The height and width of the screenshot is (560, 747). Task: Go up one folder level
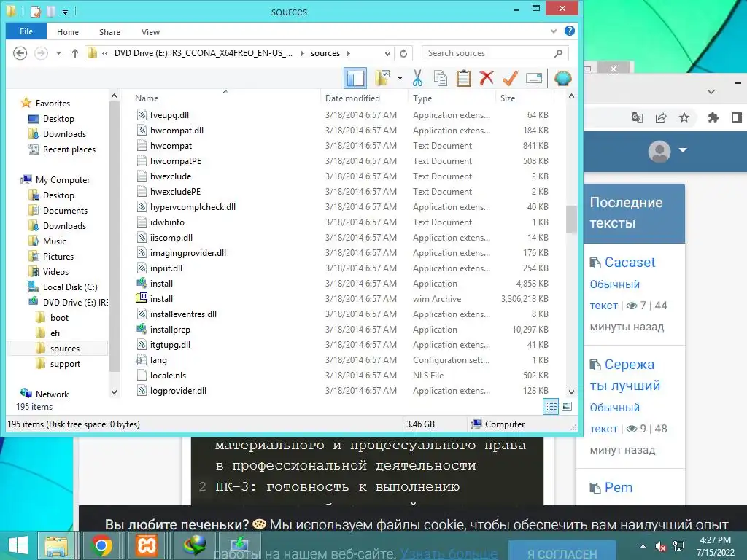pos(75,52)
